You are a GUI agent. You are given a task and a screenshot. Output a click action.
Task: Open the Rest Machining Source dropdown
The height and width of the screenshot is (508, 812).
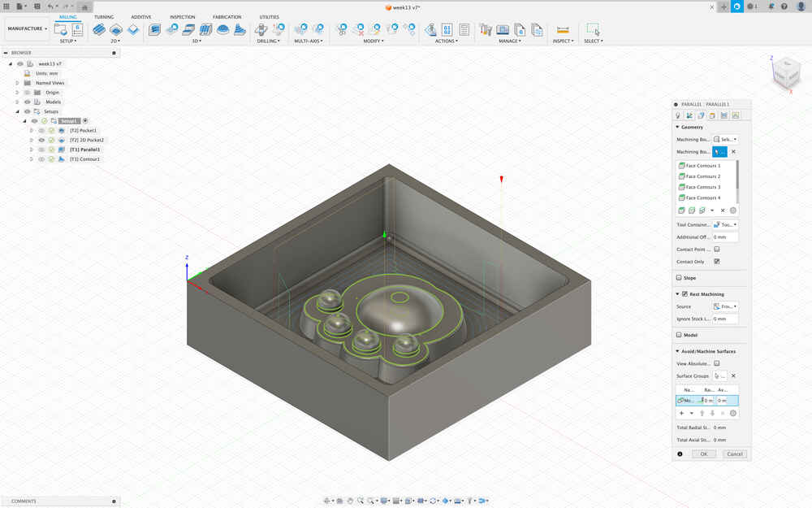coord(725,306)
